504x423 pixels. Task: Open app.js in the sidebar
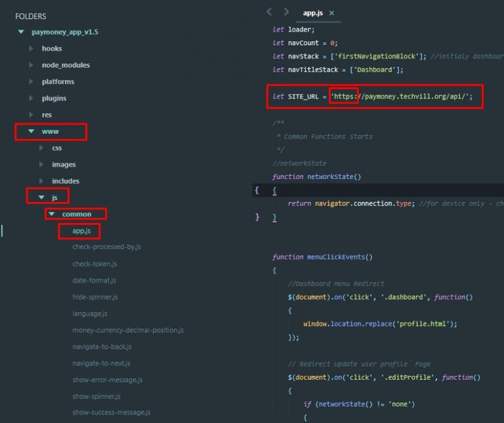point(81,230)
